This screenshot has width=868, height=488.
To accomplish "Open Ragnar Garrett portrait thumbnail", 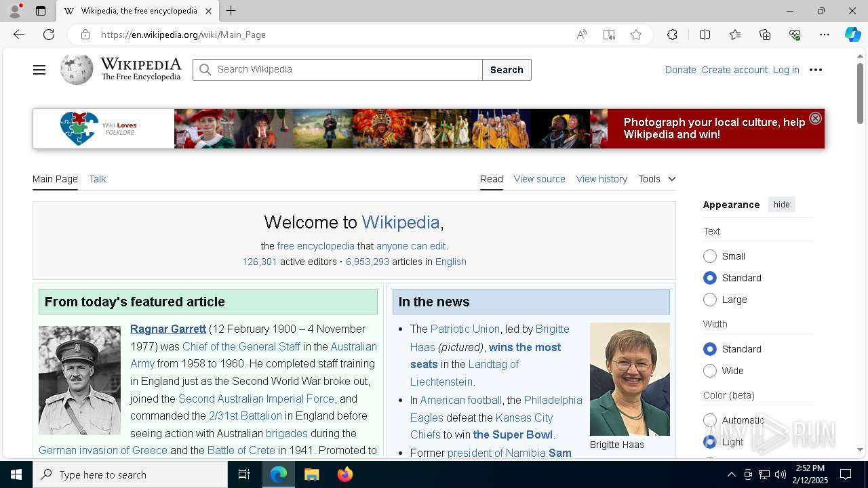I will (79, 380).
